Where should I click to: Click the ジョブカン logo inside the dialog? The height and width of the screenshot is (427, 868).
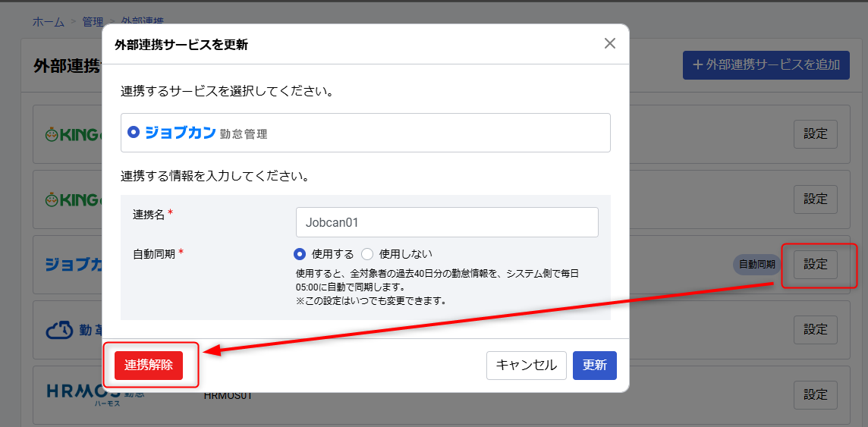click(180, 132)
